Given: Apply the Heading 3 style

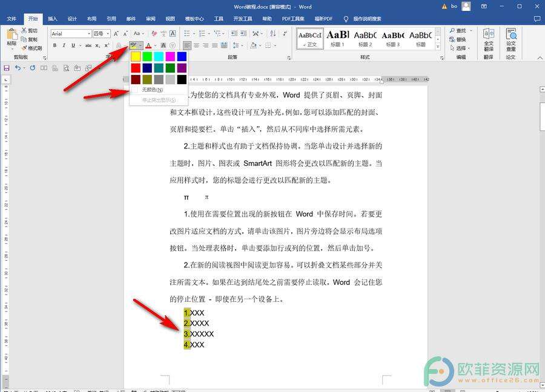Looking at the screenshot, I should [x=393, y=39].
